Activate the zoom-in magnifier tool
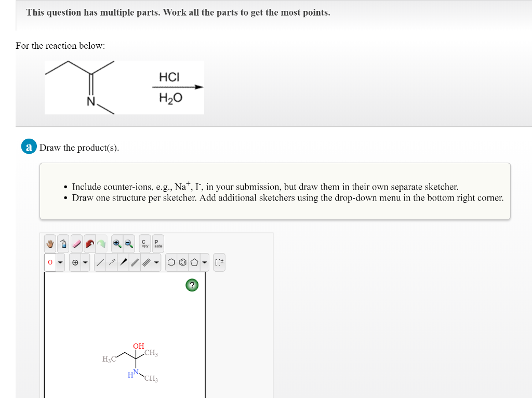The height and width of the screenshot is (398, 532). 117,243
